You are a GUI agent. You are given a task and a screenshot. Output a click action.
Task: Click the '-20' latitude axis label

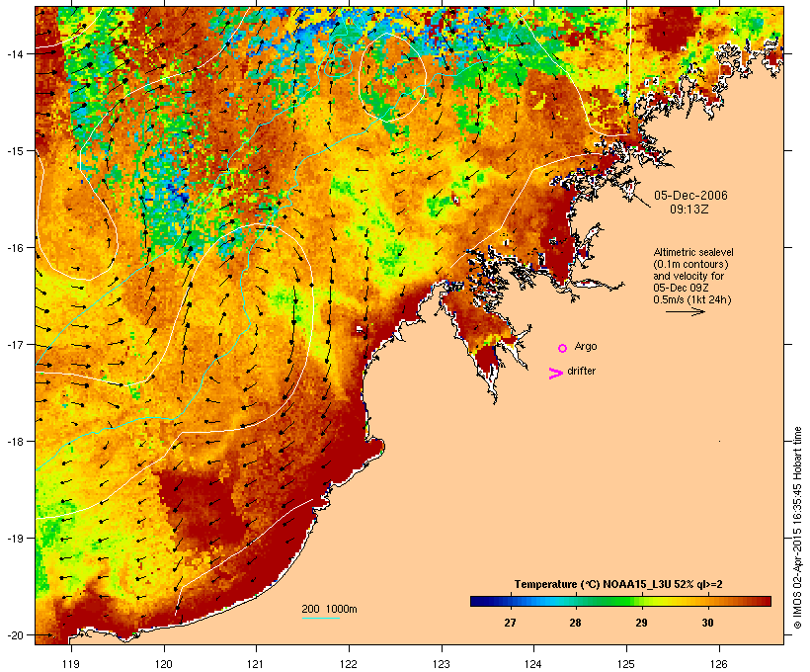pyautogui.click(x=14, y=635)
